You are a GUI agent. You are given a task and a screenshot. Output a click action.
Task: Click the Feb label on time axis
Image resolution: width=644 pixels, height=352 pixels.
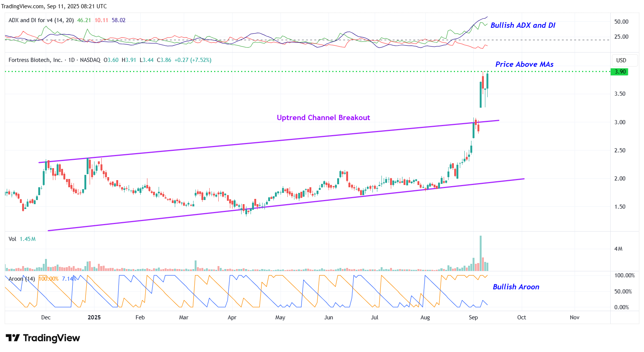coord(140,317)
